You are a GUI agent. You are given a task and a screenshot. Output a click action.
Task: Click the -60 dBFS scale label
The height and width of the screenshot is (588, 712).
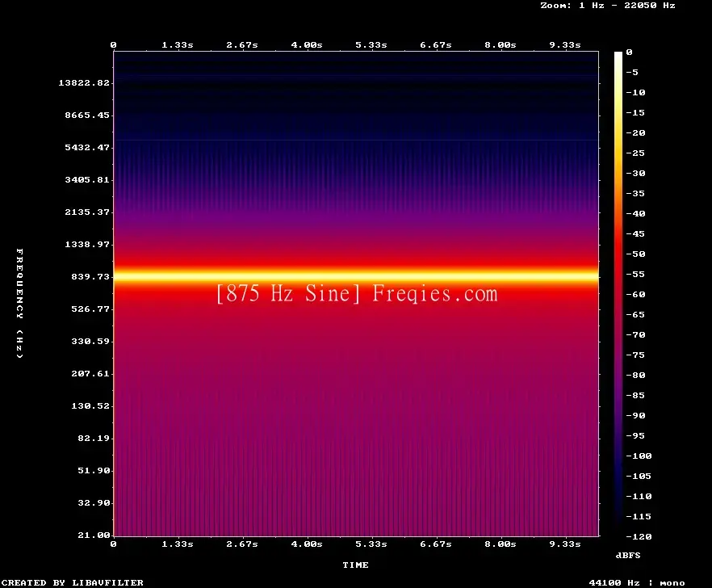coord(635,295)
